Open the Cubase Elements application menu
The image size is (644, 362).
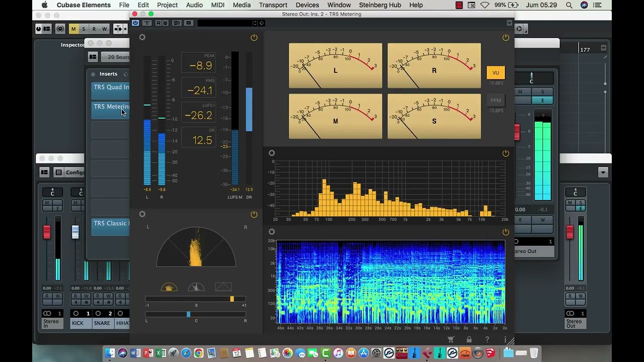[x=84, y=5]
